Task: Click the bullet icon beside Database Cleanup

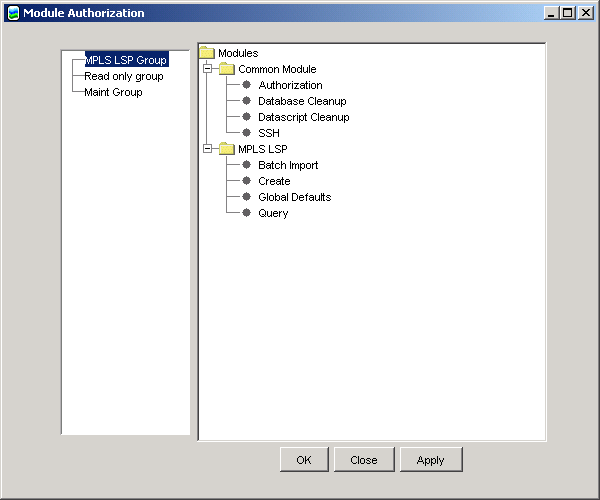Action: click(x=246, y=101)
